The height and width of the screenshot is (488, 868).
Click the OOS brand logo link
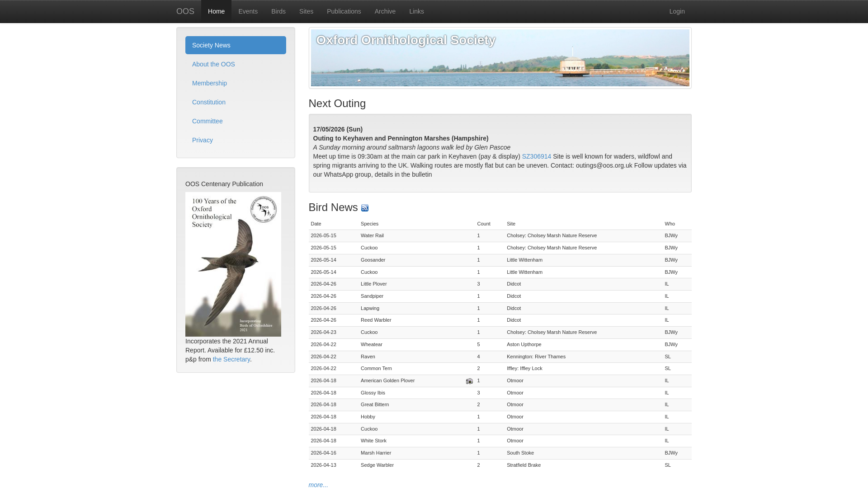185,11
